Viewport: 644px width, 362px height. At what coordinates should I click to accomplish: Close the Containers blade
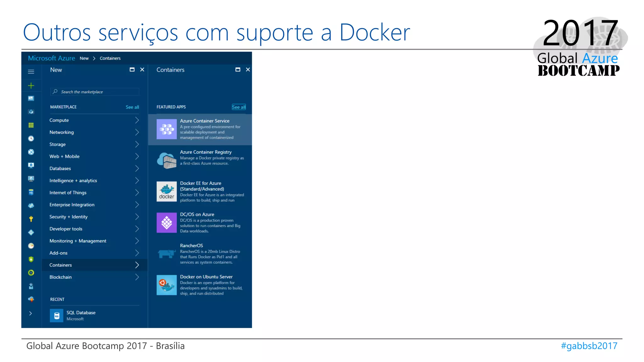click(248, 69)
